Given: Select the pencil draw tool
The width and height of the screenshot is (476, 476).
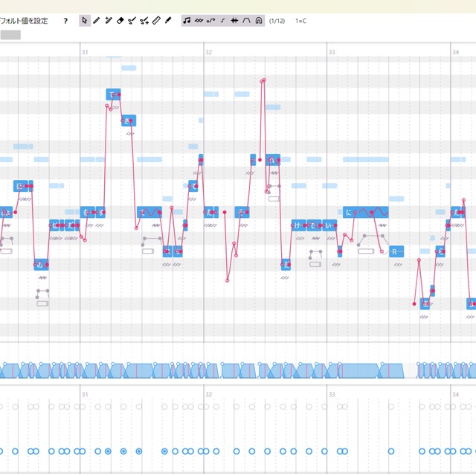Looking at the screenshot, I should pyautogui.click(x=97, y=21).
